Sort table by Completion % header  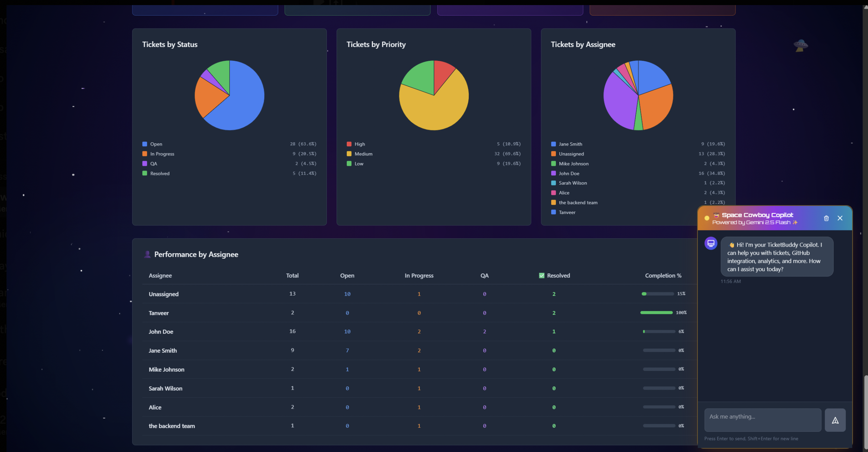pyautogui.click(x=663, y=276)
